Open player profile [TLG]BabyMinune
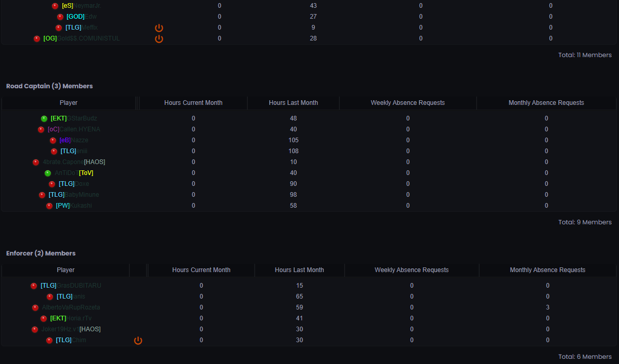The image size is (619, 364). (x=74, y=195)
